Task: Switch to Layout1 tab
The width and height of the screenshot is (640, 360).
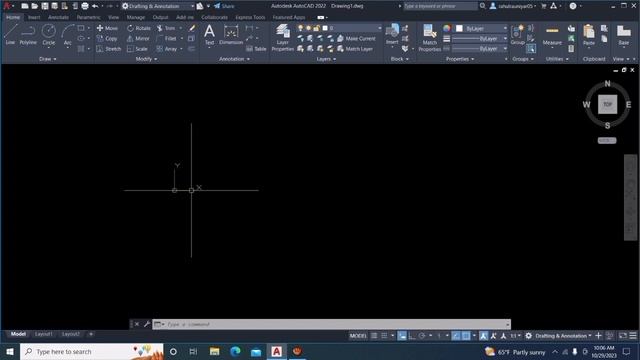Action: pyautogui.click(x=44, y=334)
